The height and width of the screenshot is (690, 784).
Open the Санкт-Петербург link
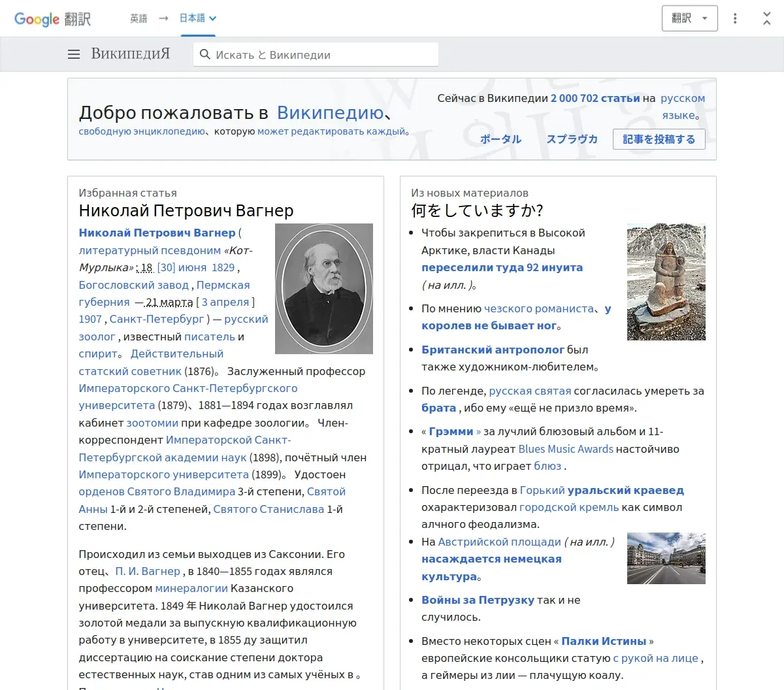(x=157, y=319)
